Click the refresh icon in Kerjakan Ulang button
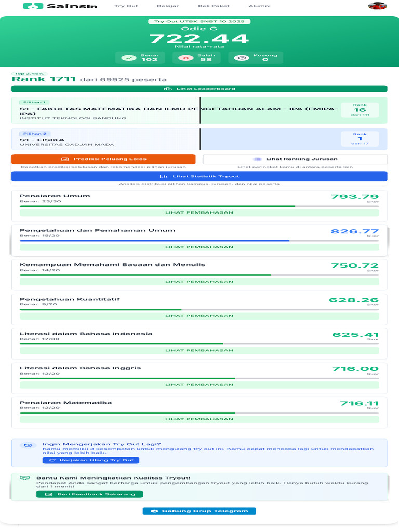The image size is (399, 532). (x=52, y=460)
